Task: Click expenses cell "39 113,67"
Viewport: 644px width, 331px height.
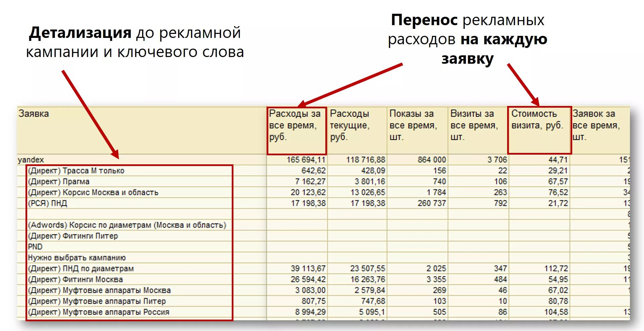Action: [x=297, y=269]
